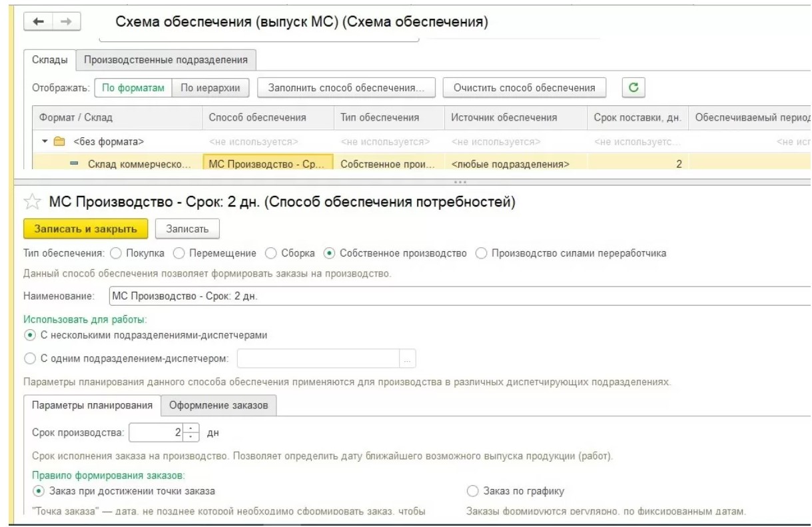Collapse the <без формата> tree group
This screenshot has width=812, height=527.
[x=45, y=142]
